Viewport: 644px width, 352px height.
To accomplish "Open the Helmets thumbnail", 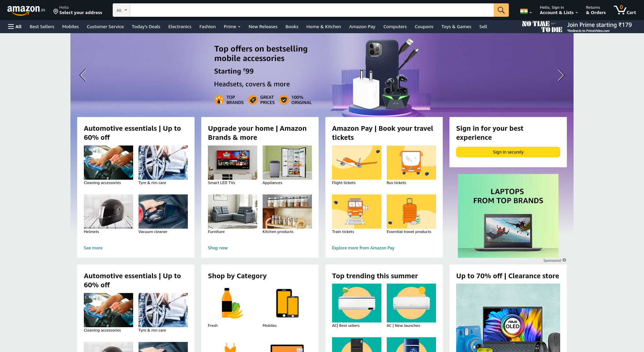I will 108,212.
